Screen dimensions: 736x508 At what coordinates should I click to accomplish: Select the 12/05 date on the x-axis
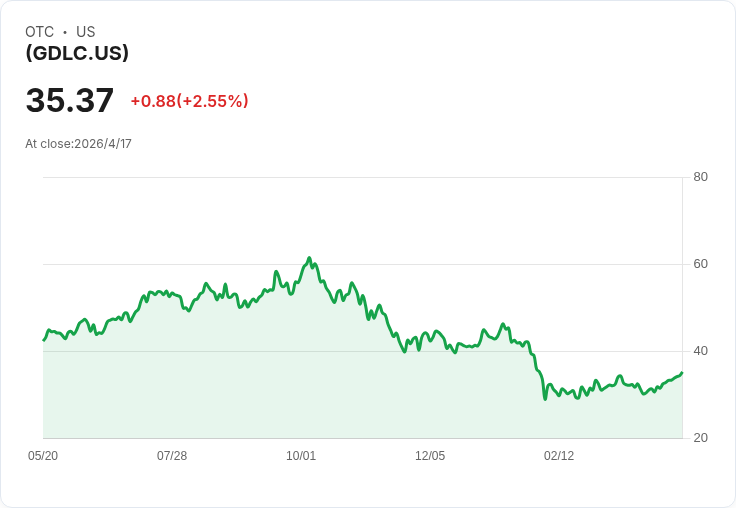[x=430, y=456]
